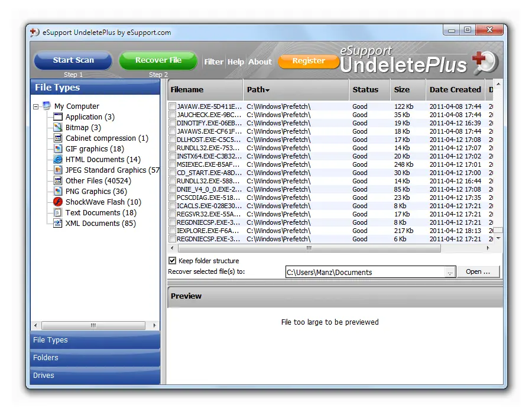
Task: Click the Text Documents icon
Action: [x=58, y=212]
